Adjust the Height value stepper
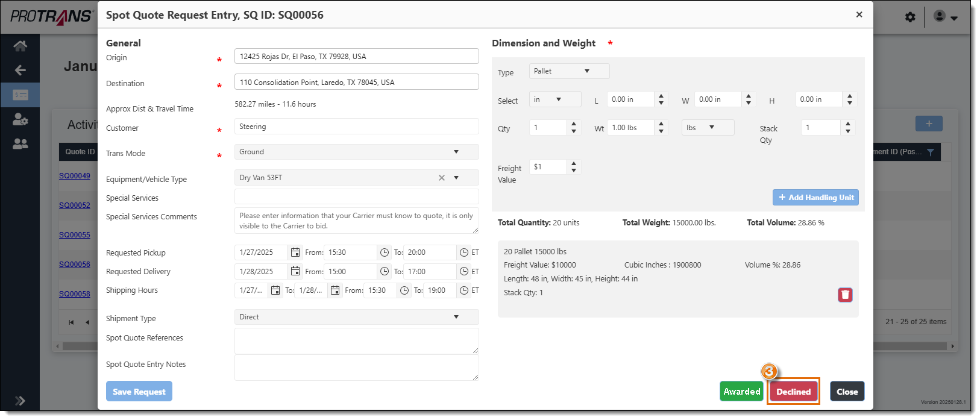This screenshot has height=420, width=980. [x=850, y=99]
